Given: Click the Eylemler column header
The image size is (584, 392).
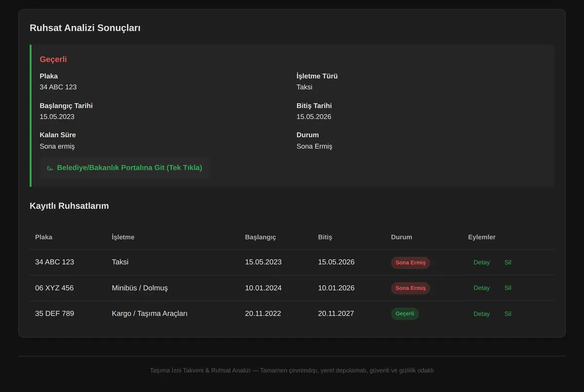Looking at the screenshot, I should [482, 237].
